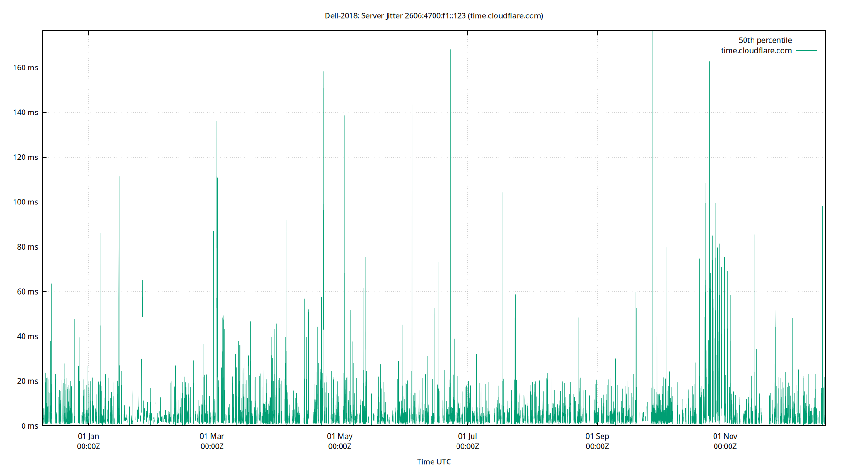Click the 'Time UTC' axis title
Screen dimensions: 868x469
(434, 461)
